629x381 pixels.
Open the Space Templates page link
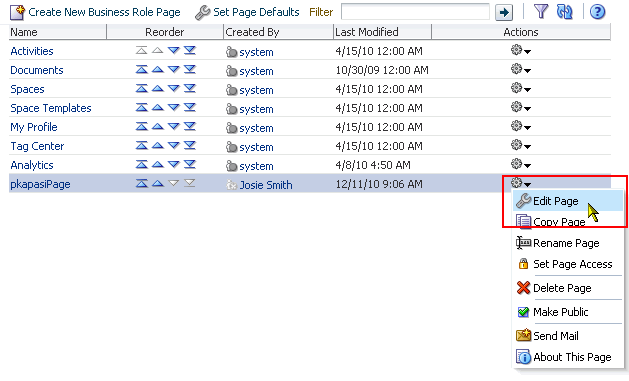click(51, 108)
